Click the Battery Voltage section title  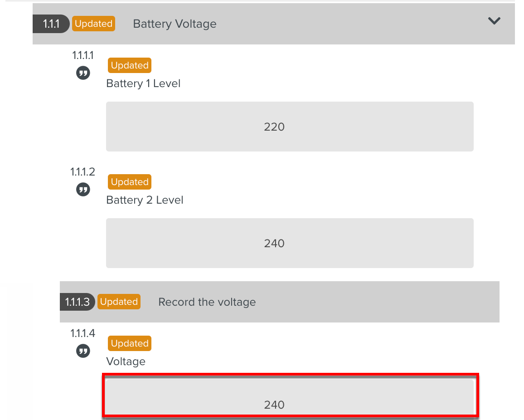[175, 24]
